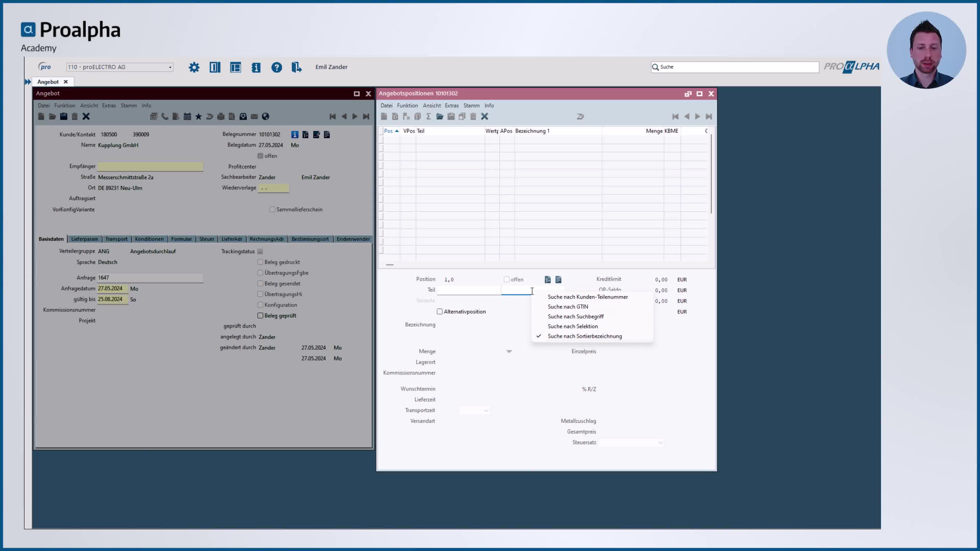Open the Endverwender tab

(353, 239)
